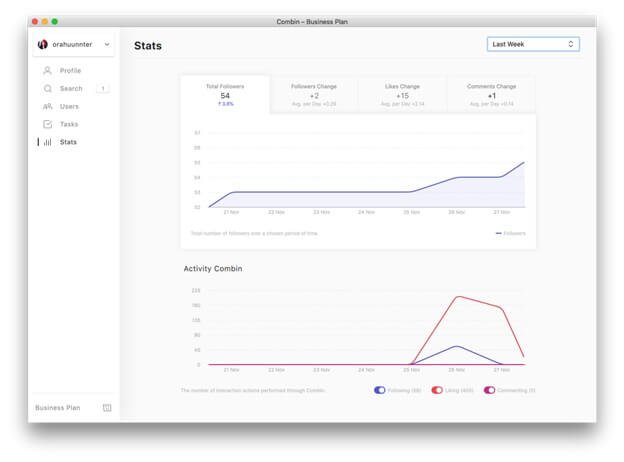Click the 54 total followers value
The image size is (624, 462).
coord(225,96)
